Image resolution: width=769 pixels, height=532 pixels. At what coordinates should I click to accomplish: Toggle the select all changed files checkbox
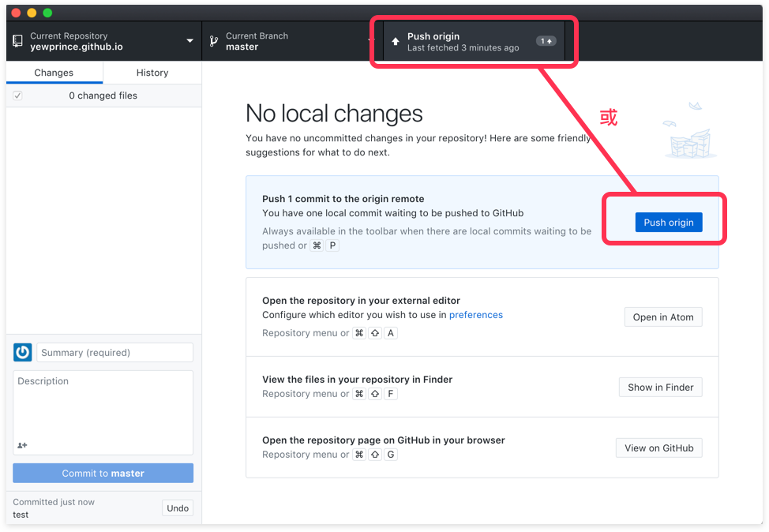pyautogui.click(x=17, y=96)
